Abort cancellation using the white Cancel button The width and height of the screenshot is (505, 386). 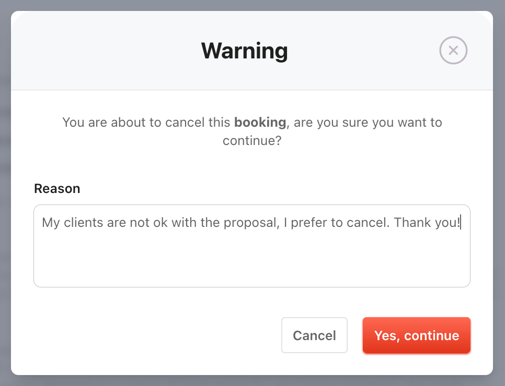[x=314, y=335]
